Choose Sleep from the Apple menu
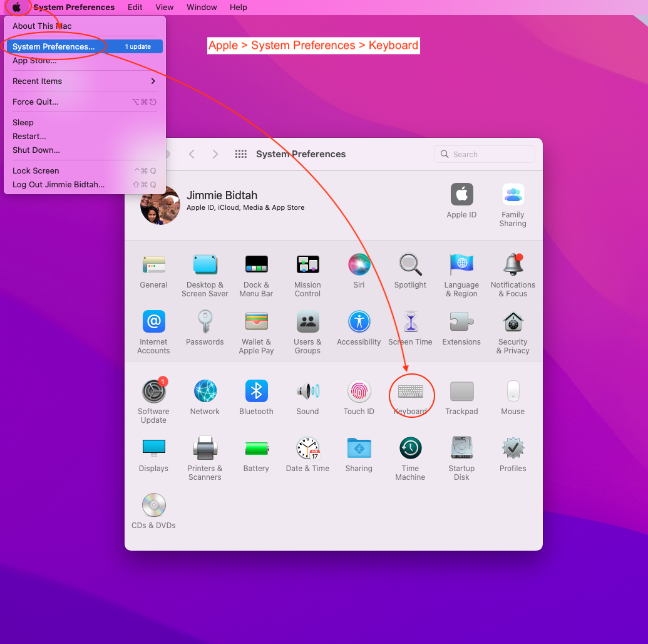The width and height of the screenshot is (648, 644). pyautogui.click(x=85, y=122)
